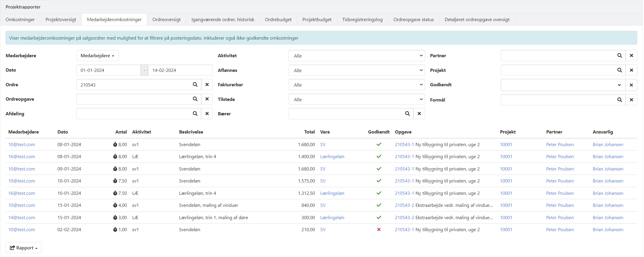The width and height of the screenshot is (644, 257).
Task: Open the Tidsregistreringslog tab
Action: (x=362, y=20)
